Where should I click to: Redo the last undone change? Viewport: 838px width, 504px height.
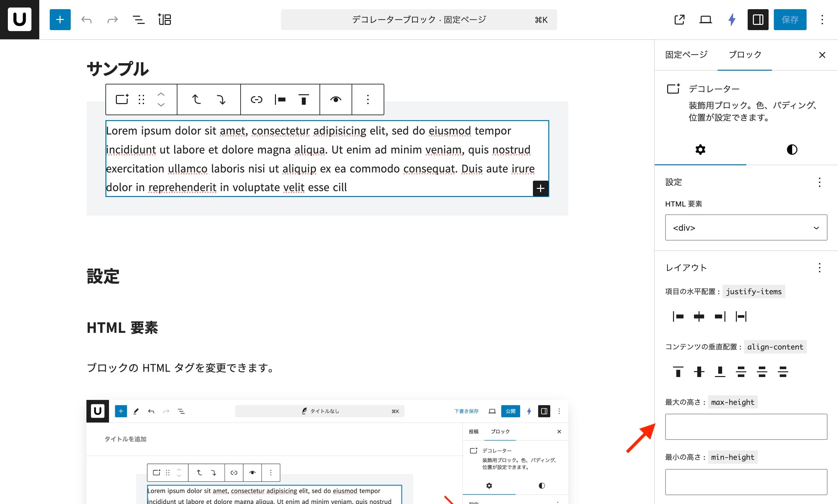coord(112,19)
